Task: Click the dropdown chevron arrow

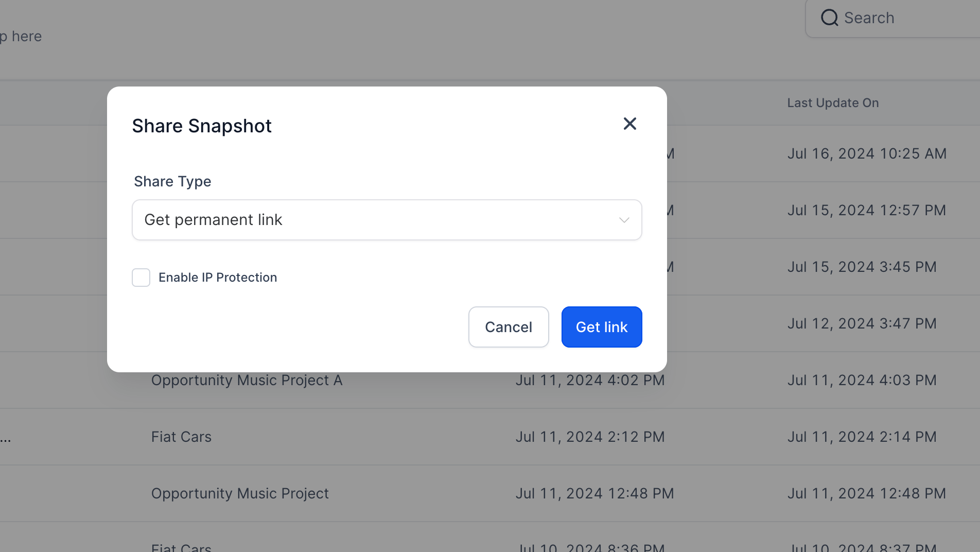Action: (624, 220)
